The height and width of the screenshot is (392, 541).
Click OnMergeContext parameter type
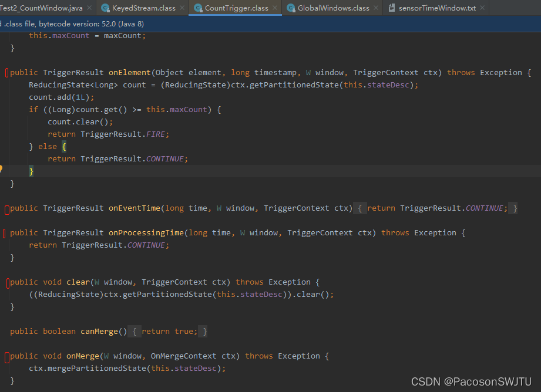click(183, 356)
